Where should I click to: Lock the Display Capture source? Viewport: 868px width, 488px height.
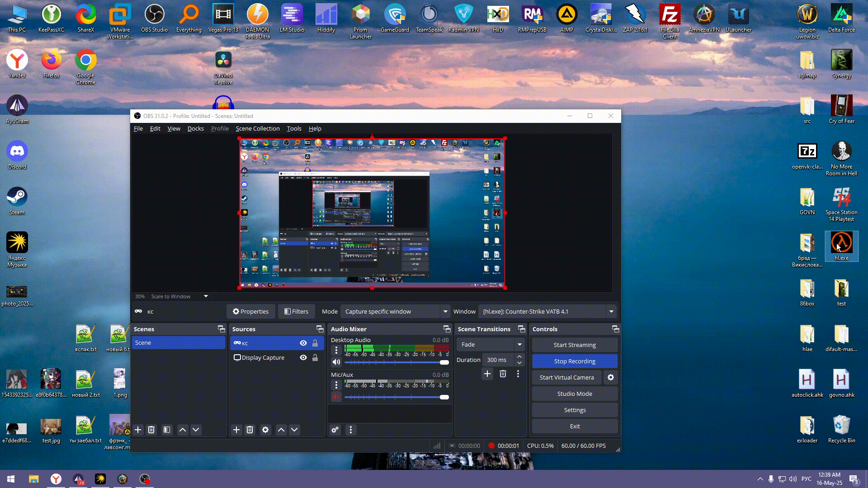tap(315, 357)
